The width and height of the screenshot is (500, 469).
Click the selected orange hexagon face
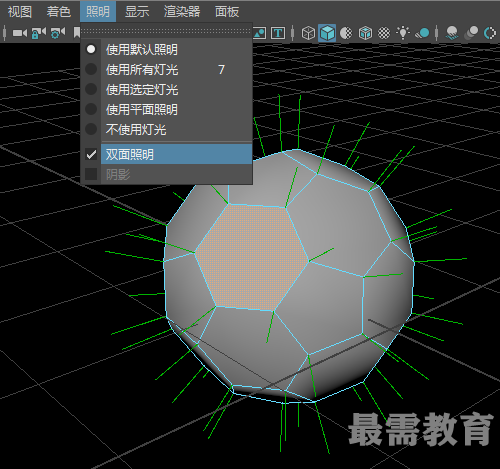point(252,257)
